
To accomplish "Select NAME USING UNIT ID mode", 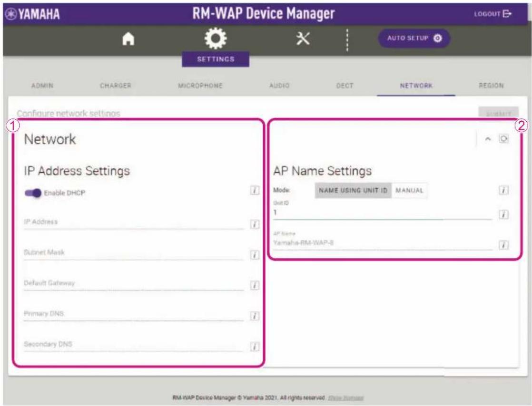I will pyautogui.click(x=353, y=191).
